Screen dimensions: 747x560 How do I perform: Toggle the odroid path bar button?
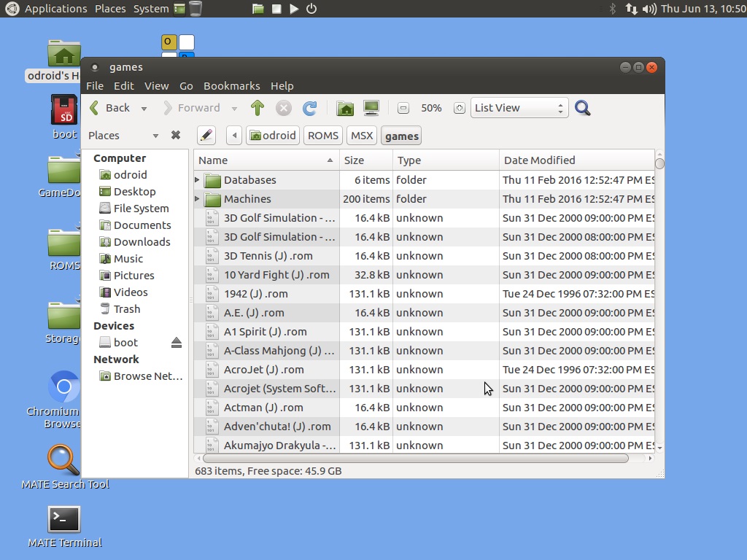coord(273,136)
